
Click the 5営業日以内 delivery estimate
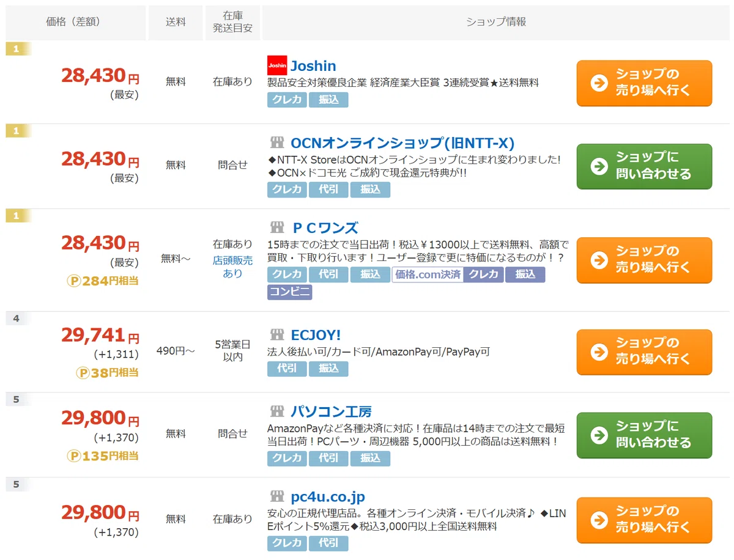(x=232, y=351)
